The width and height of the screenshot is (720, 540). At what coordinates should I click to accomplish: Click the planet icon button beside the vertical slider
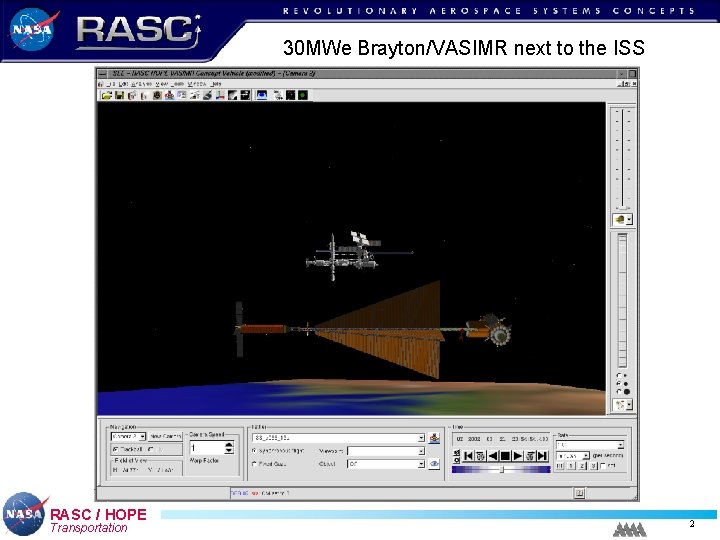coord(619,219)
